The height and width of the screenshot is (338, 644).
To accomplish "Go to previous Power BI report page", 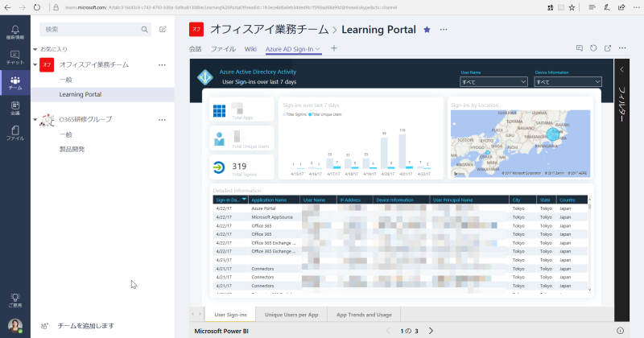I will point(388,331).
